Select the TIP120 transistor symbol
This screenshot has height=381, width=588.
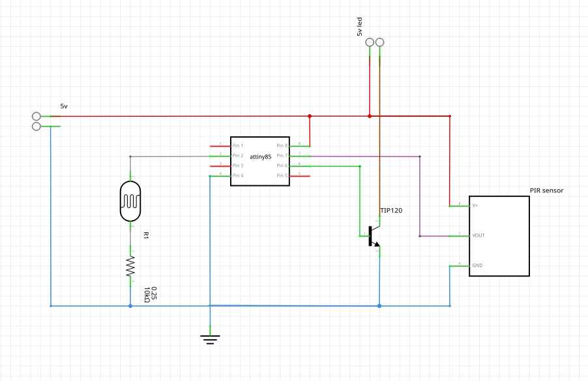tap(373, 236)
